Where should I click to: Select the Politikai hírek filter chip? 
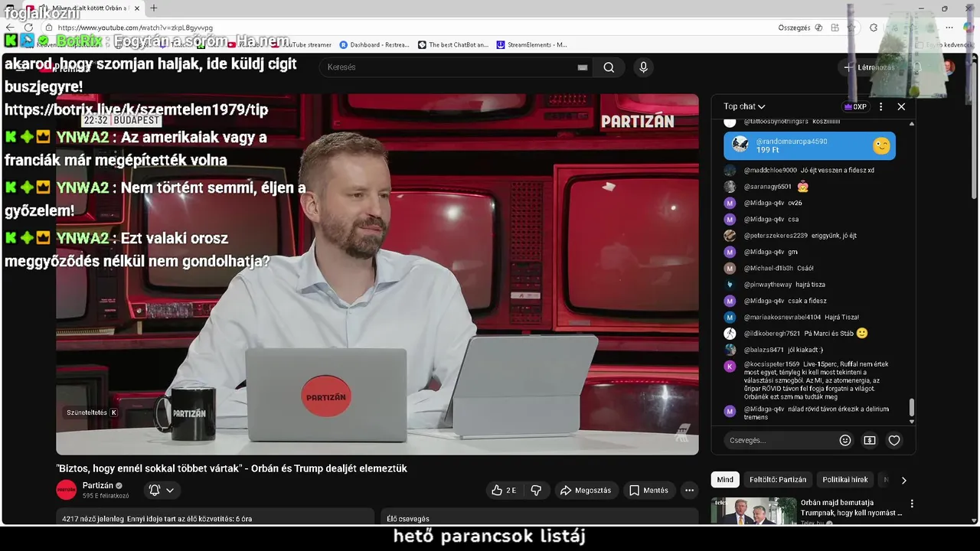click(845, 480)
